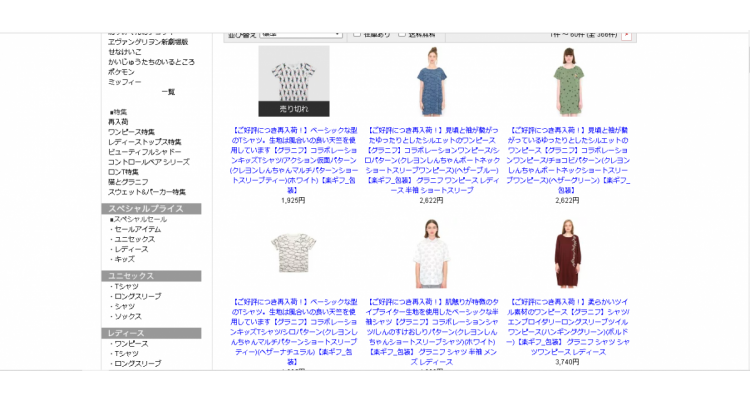This screenshot has width=750, height=400.
Task: Open the 一覧 list link
Action: (168, 92)
